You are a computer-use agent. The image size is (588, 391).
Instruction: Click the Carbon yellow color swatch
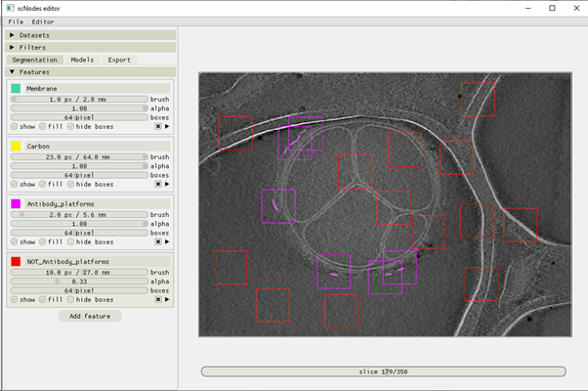pos(16,146)
